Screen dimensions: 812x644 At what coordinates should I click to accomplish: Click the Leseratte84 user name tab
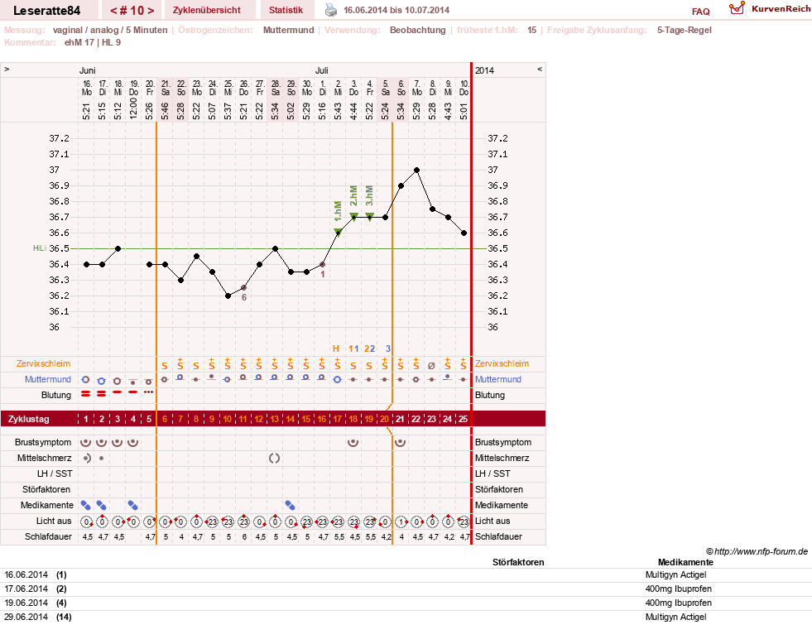[x=46, y=10]
